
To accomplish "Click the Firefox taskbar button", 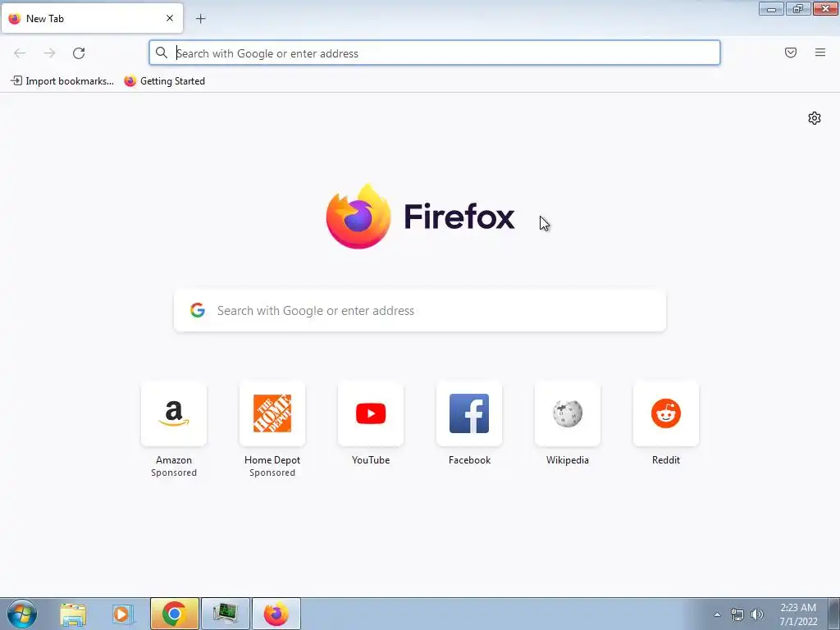I will (x=276, y=614).
